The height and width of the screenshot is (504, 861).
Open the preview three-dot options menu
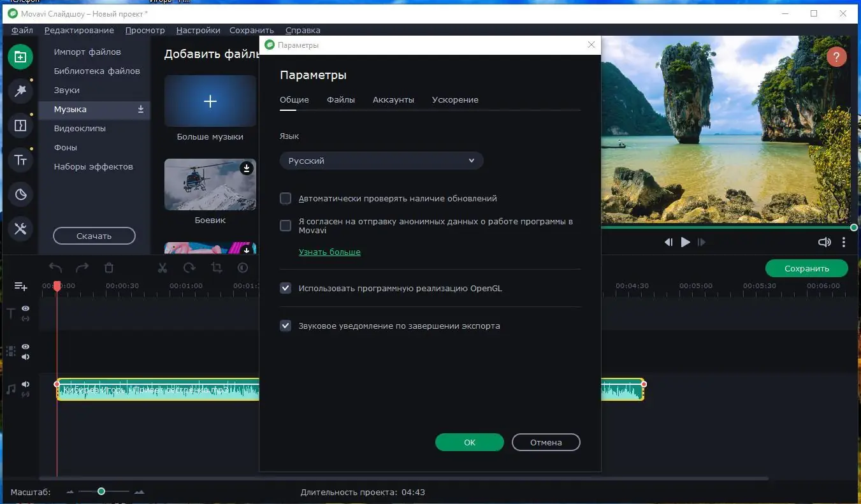pyautogui.click(x=844, y=242)
